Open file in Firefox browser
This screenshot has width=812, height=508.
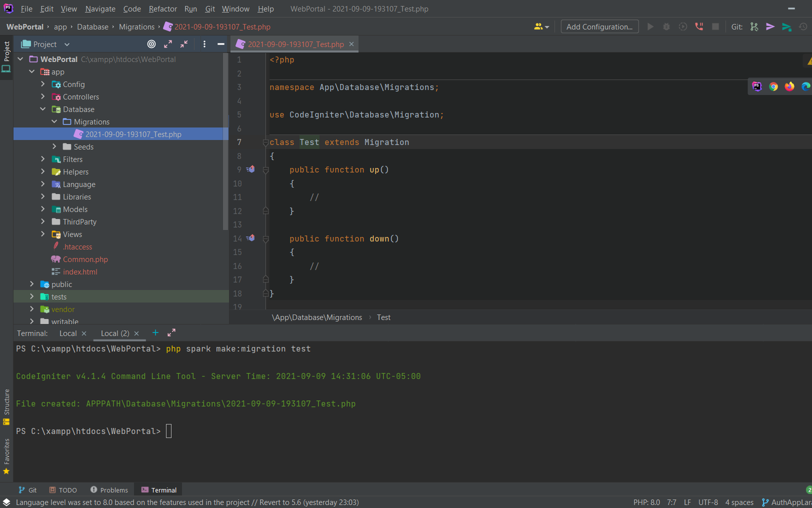tap(789, 86)
